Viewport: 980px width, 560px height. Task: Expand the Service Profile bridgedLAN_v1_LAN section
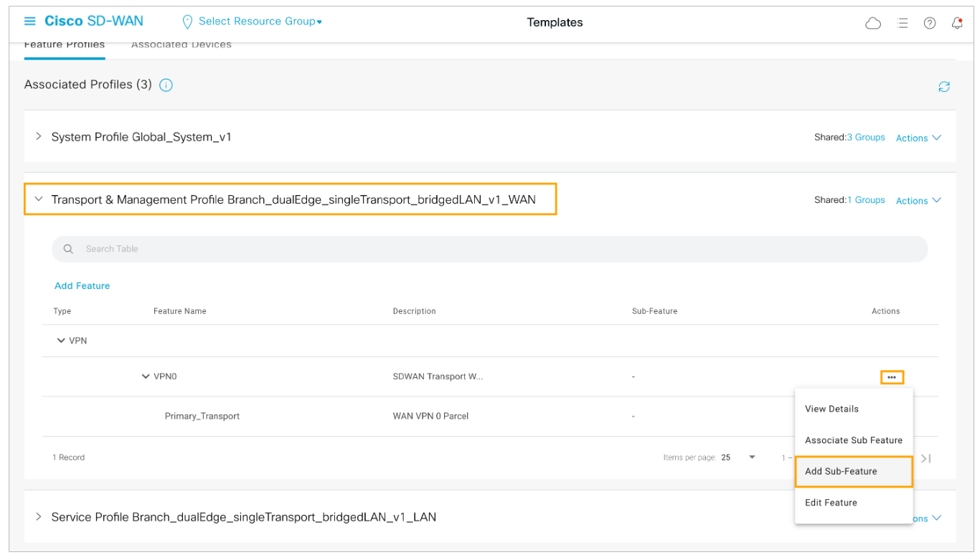[39, 517]
